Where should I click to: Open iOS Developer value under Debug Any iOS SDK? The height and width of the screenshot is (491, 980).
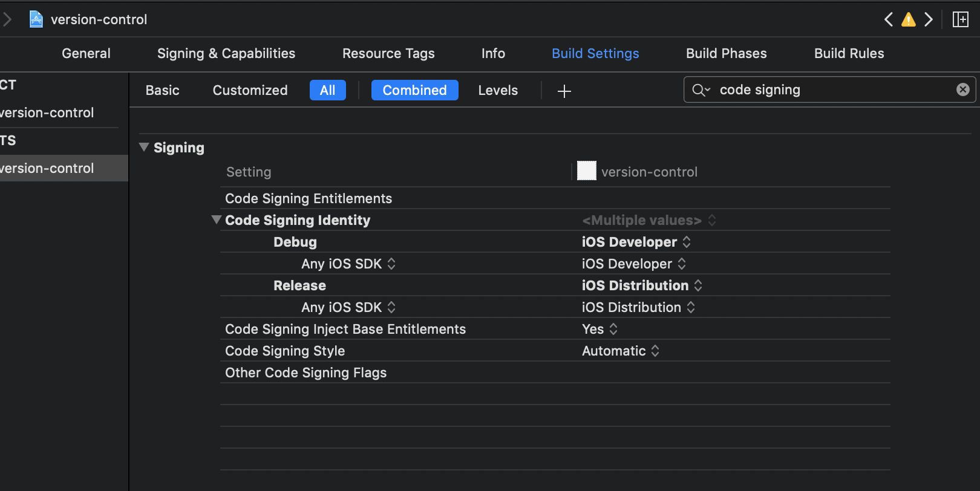click(x=634, y=264)
